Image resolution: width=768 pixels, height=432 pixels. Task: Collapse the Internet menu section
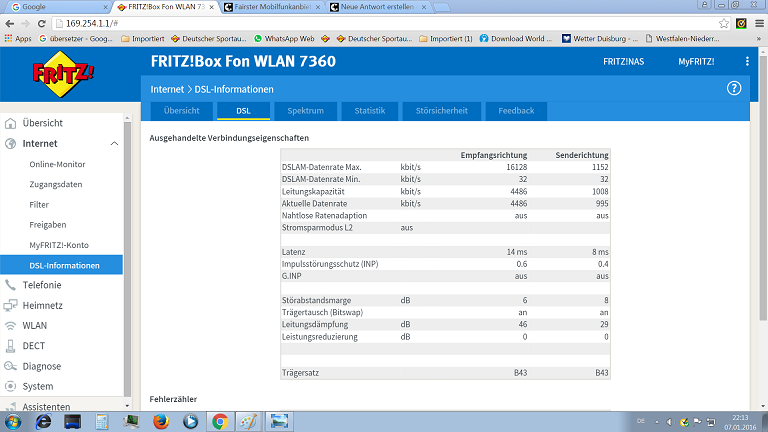point(113,144)
